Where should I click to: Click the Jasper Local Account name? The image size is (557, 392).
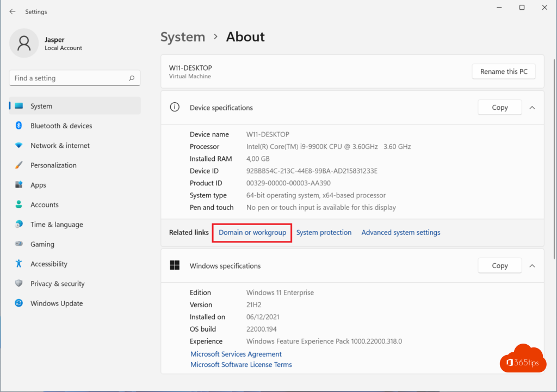[63, 43]
